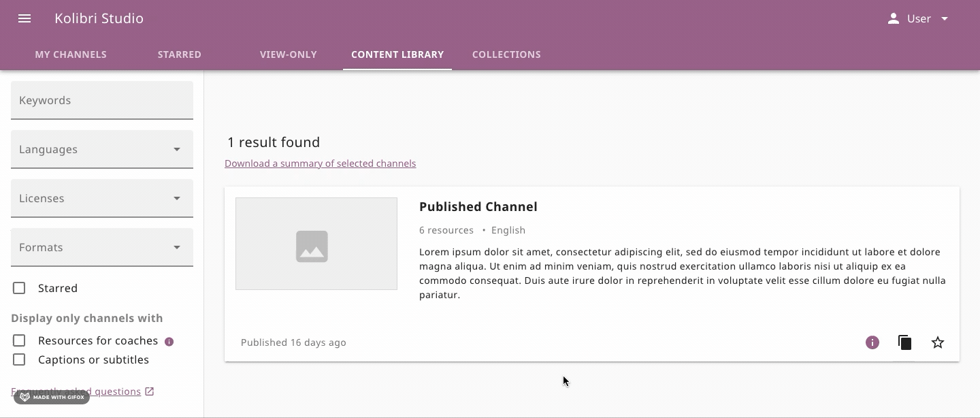
Task: Download a summary of selected channels
Action: pos(321,163)
